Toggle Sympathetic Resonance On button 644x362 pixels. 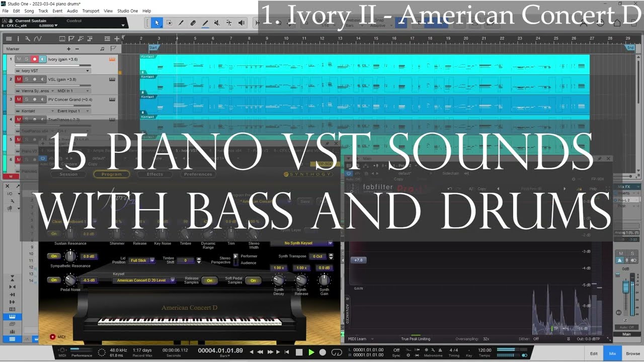coord(54,256)
